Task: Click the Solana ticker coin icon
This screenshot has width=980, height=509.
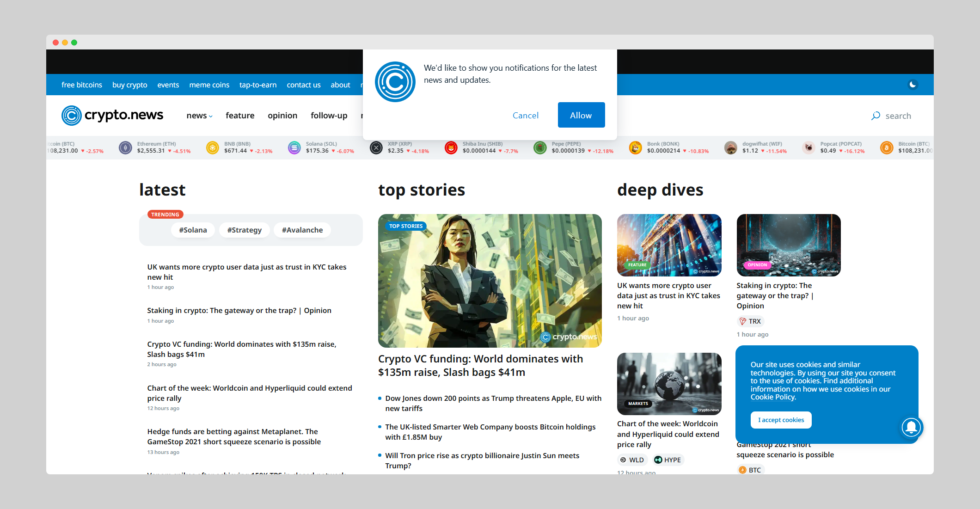Action: (294, 147)
